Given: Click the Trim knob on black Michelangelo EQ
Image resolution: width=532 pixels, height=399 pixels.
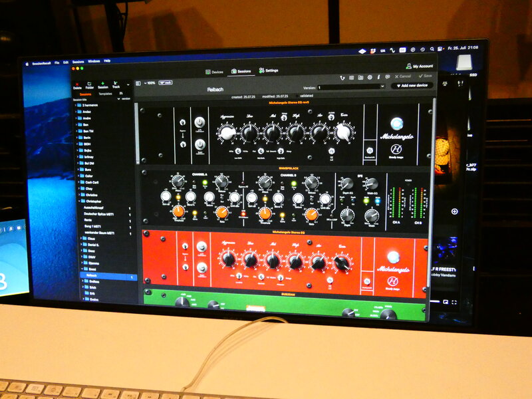Looking at the screenshot, I should (x=344, y=132).
